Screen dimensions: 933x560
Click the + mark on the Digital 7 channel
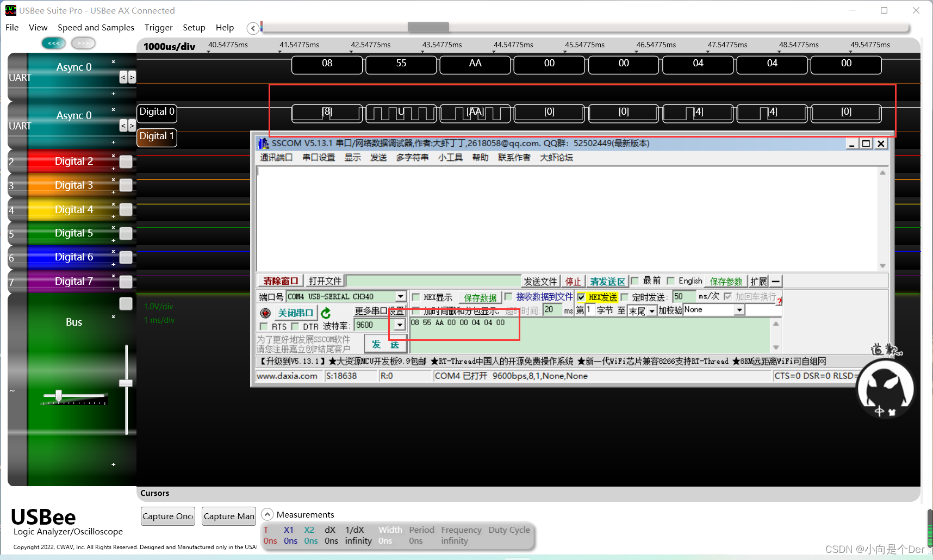coord(114,288)
